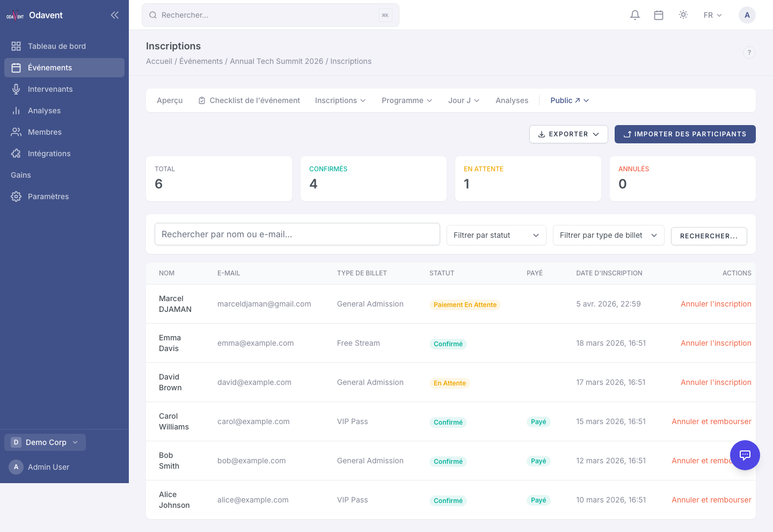Open Intervenants in the sidebar
The image size is (773, 532).
(64, 89)
